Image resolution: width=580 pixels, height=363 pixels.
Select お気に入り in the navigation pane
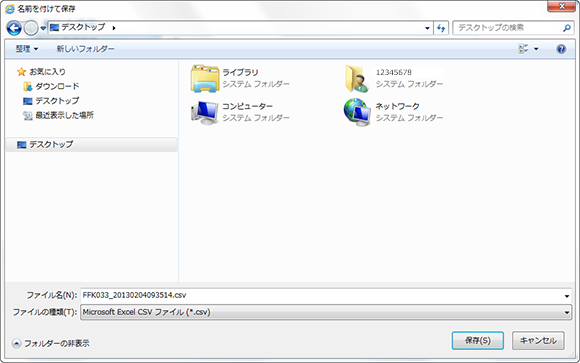[x=47, y=72]
